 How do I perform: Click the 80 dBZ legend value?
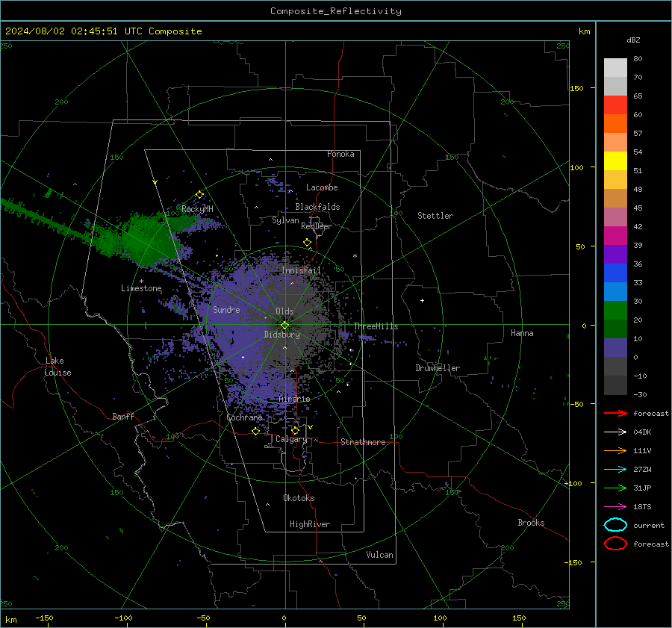(638, 59)
